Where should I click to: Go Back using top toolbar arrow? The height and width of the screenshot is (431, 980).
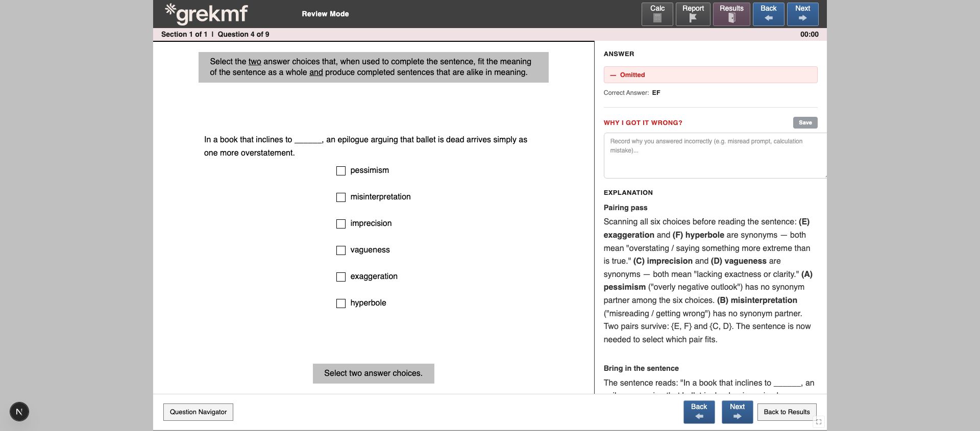[x=768, y=14]
